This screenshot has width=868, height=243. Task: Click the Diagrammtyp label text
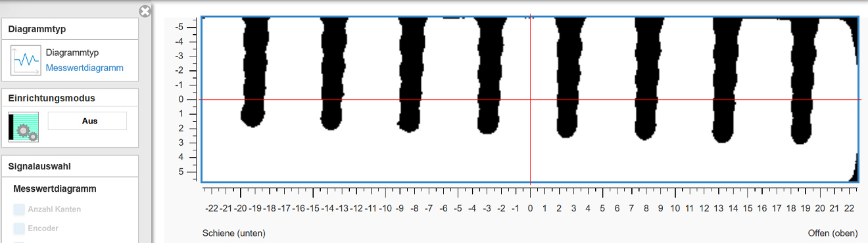click(x=72, y=53)
